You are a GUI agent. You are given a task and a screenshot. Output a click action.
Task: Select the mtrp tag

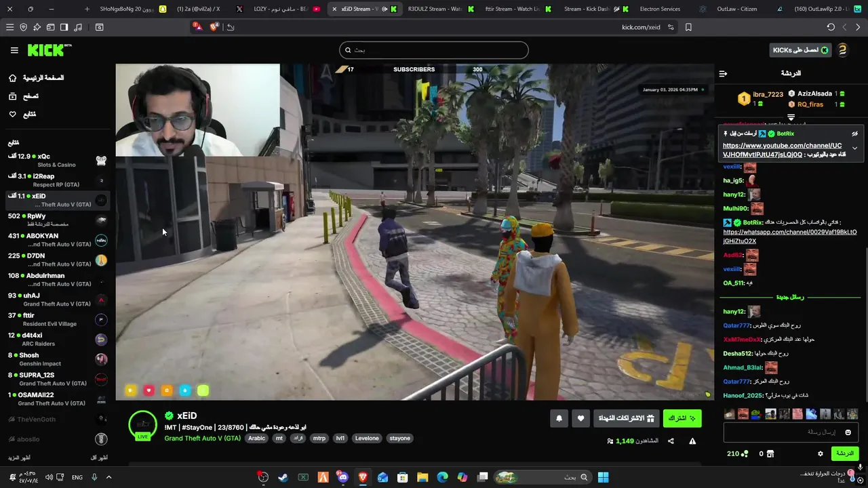(319, 439)
